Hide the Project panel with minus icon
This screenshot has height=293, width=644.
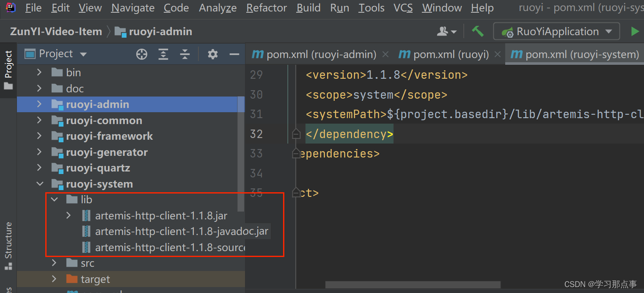234,54
